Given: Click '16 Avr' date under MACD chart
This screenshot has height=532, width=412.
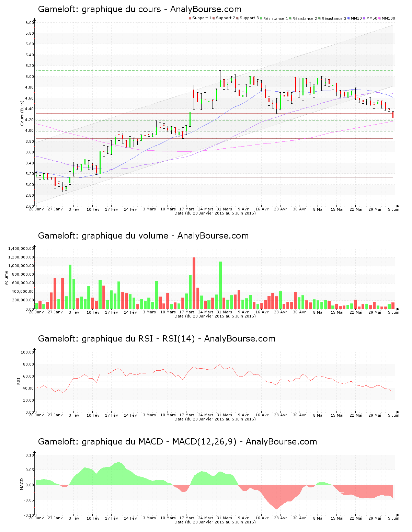Looking at the screenshot, I should 262,518.
